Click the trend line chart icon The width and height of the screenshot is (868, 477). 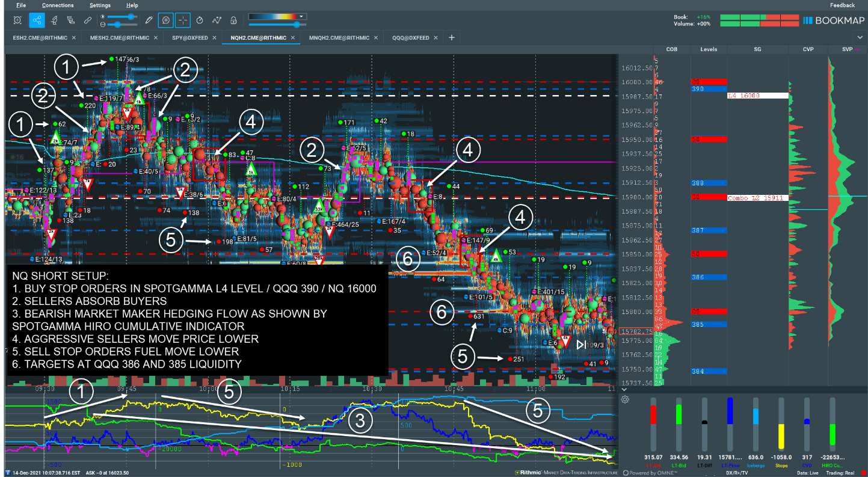pyautogui.click(x=217, y=20)
